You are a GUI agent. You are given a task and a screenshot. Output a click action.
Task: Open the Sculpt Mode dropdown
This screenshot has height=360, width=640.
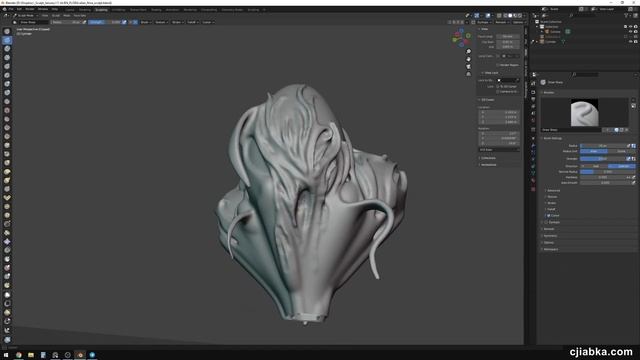click(x=25, y=16)
